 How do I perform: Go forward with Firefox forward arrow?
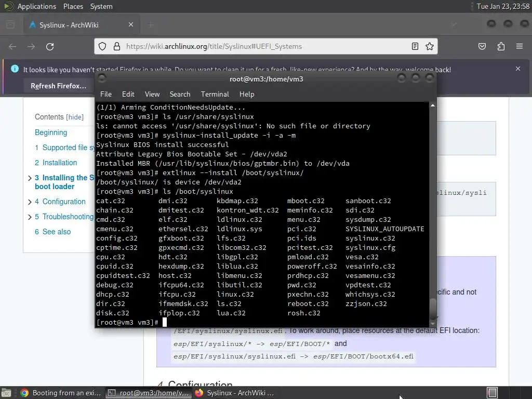point(31,46)
